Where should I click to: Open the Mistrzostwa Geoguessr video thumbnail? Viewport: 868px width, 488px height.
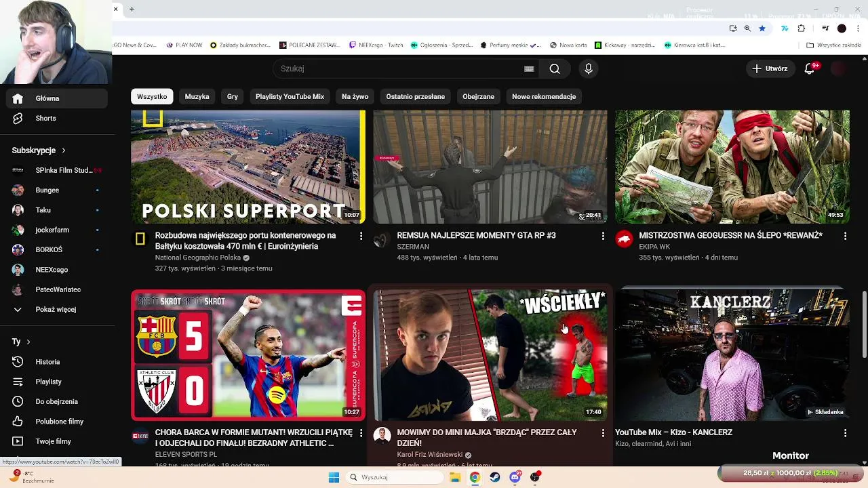(732, 167)
